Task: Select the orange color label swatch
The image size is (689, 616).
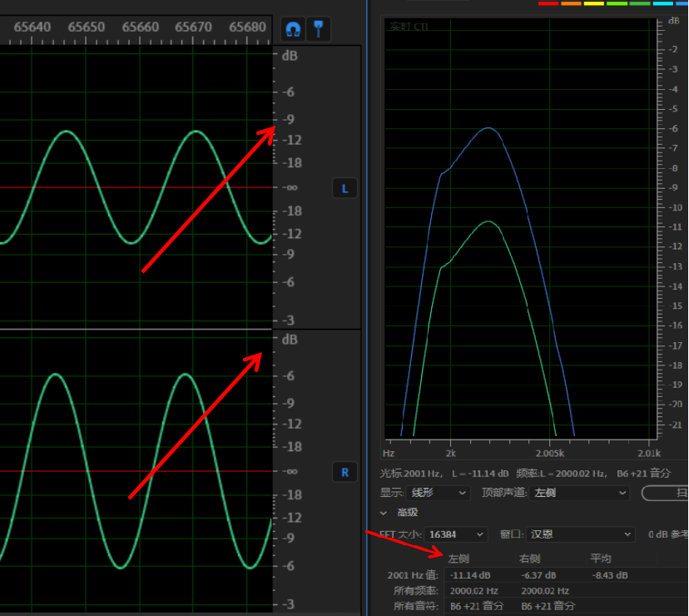Action: pyautogui.click(x=571, y=3)
